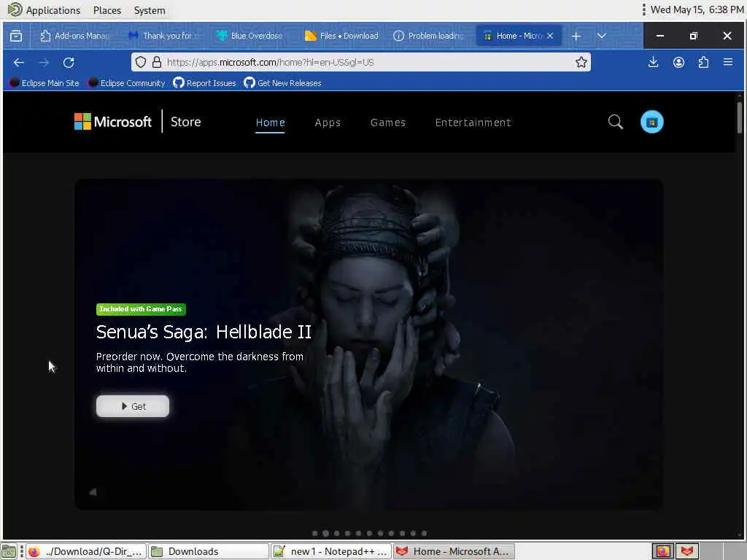Go back to the previous page

[19, 63]
